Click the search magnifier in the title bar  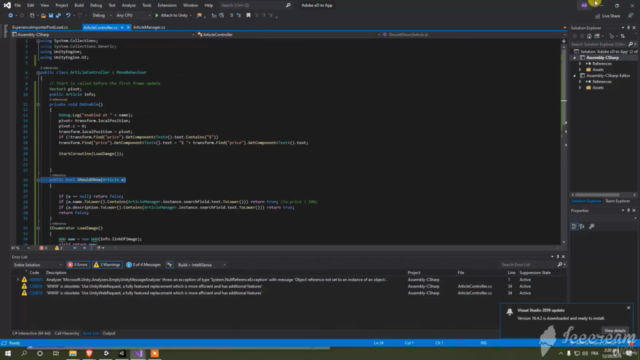[288, 5]
